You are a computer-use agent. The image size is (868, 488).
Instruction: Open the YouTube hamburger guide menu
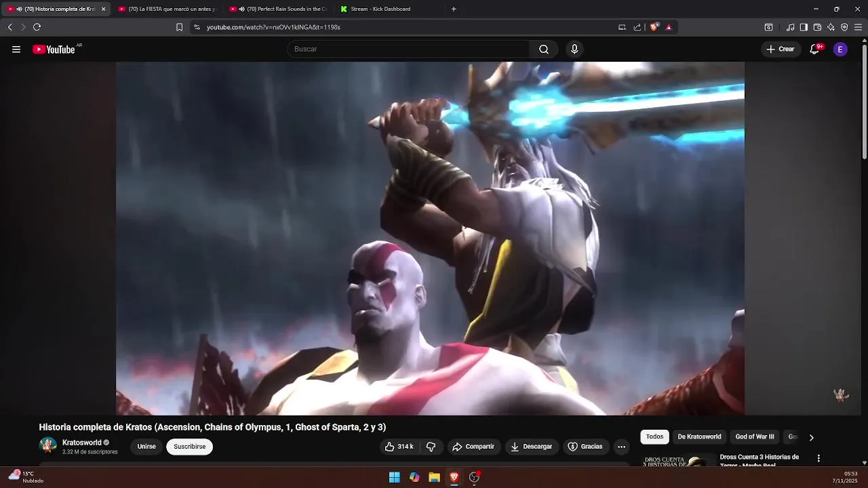click(16, 49)
